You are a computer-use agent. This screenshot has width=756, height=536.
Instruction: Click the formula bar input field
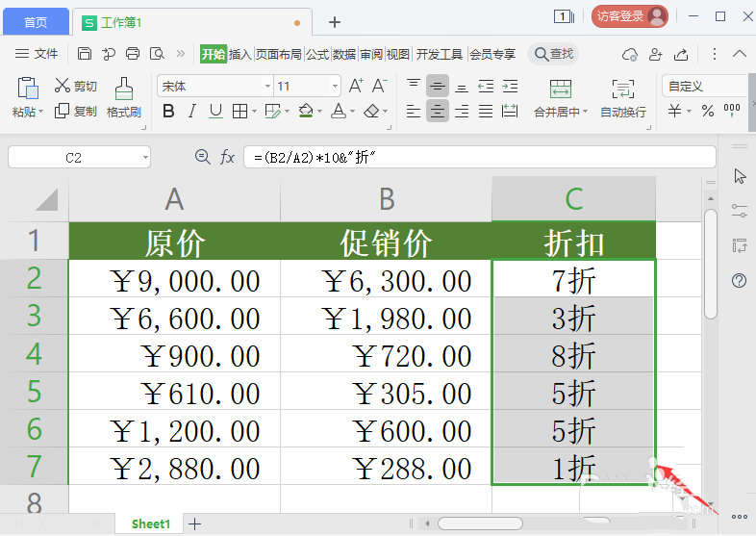click(x=480, y=157)
